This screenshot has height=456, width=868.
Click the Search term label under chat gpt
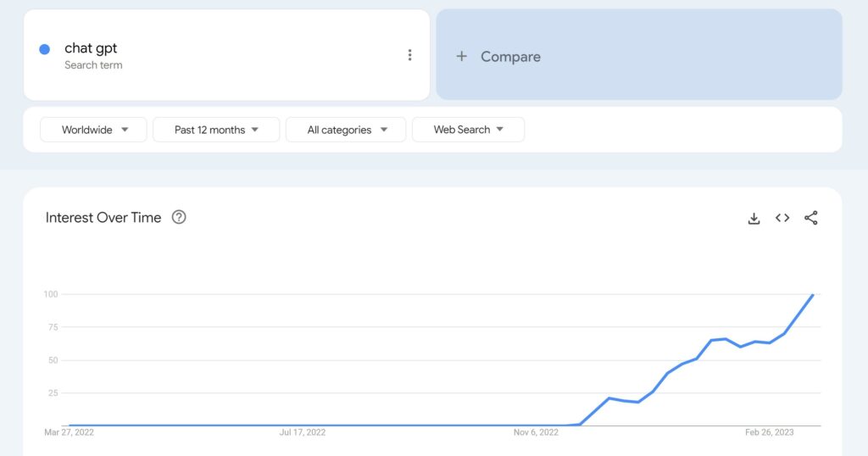pos(93,65)
